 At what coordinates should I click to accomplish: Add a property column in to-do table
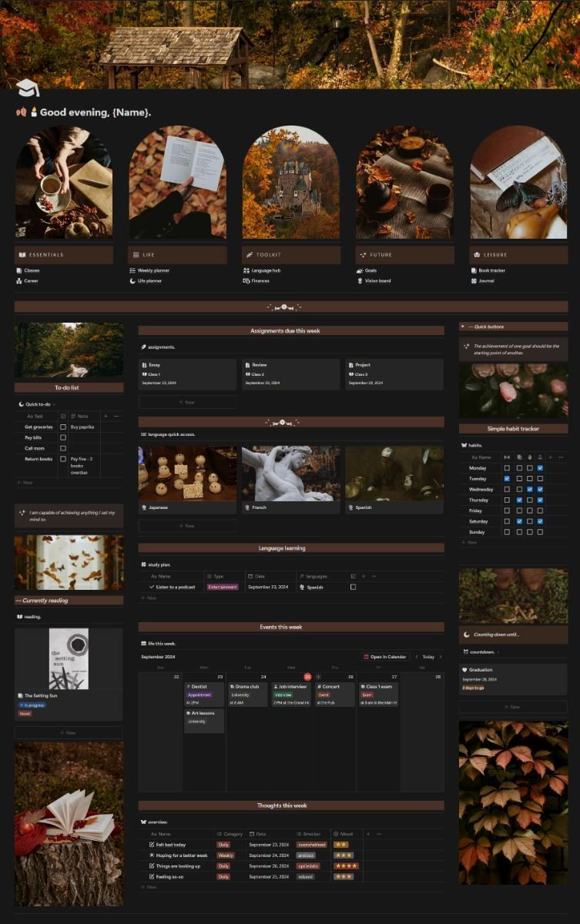pyautogui.click(x=106, y=416)
